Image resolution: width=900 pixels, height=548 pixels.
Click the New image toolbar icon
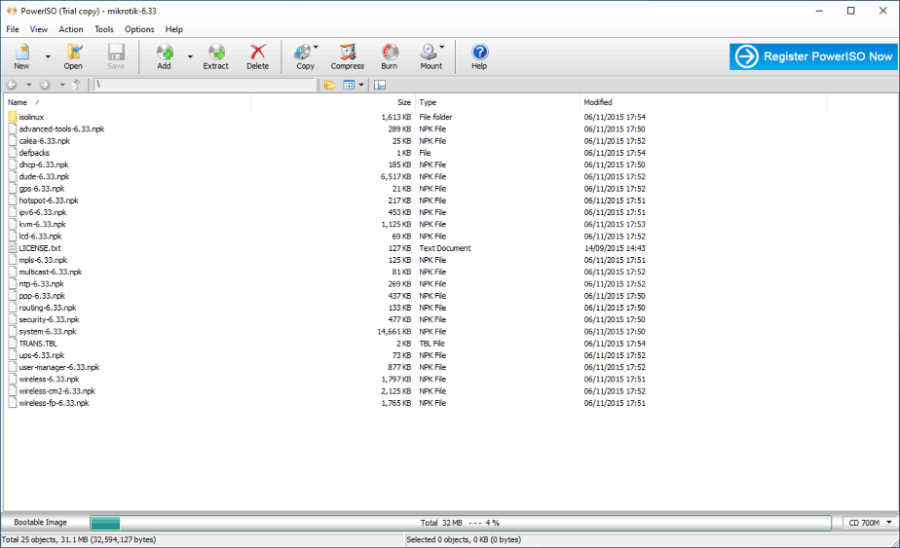click(x=22, y=52)
